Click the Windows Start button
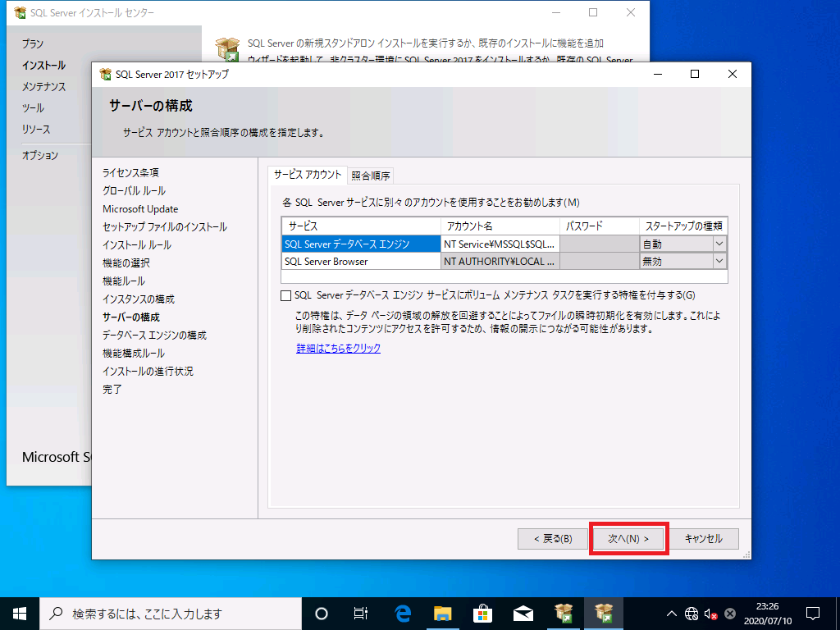Viewport: 840px width, 630px height. 17,613
